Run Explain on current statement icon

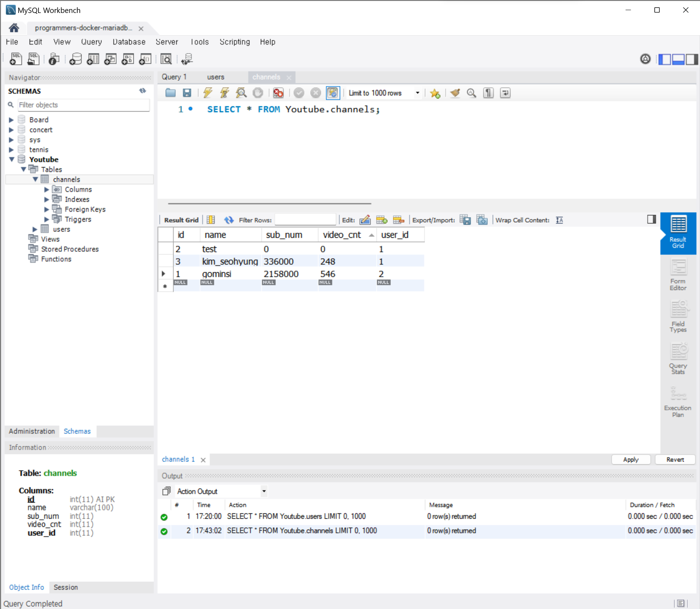[x=241, y=93]
